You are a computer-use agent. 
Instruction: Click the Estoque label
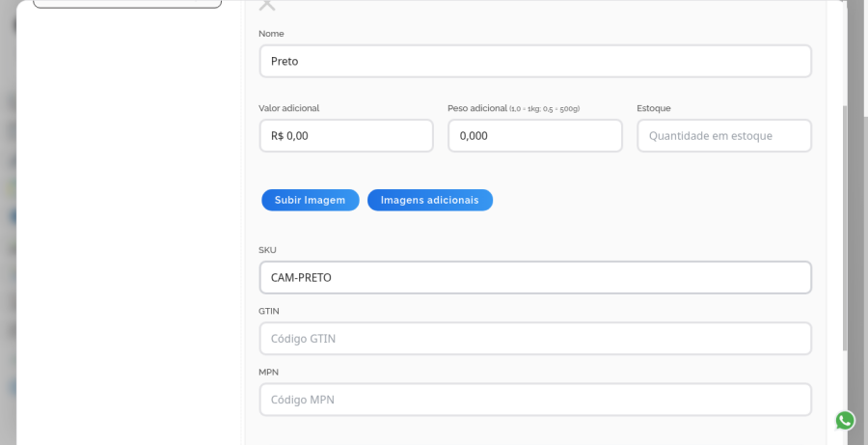(x=654, y=108)
